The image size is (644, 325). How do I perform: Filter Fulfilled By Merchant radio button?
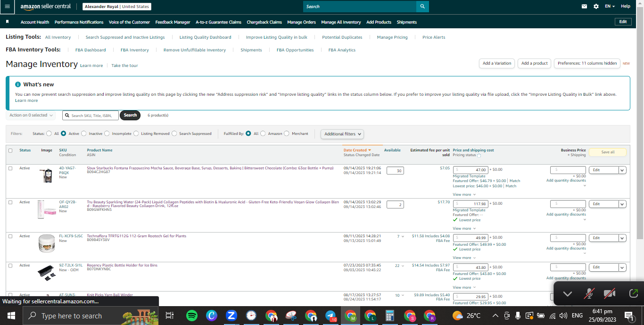point(287,133)
